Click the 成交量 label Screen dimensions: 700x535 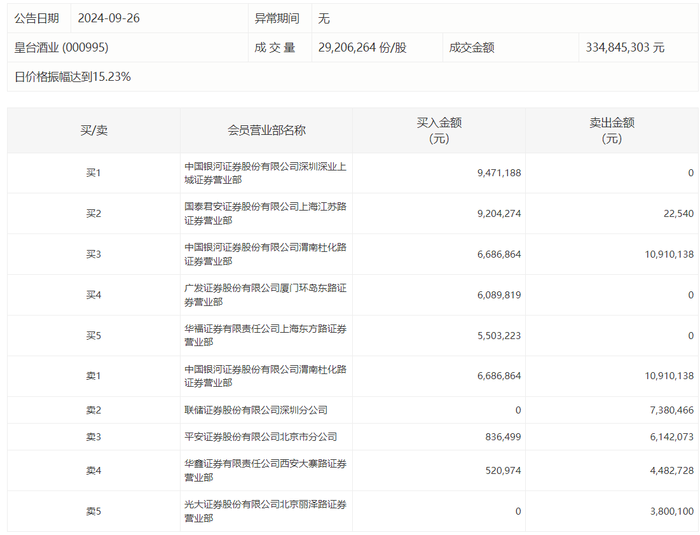pos(275,47)
